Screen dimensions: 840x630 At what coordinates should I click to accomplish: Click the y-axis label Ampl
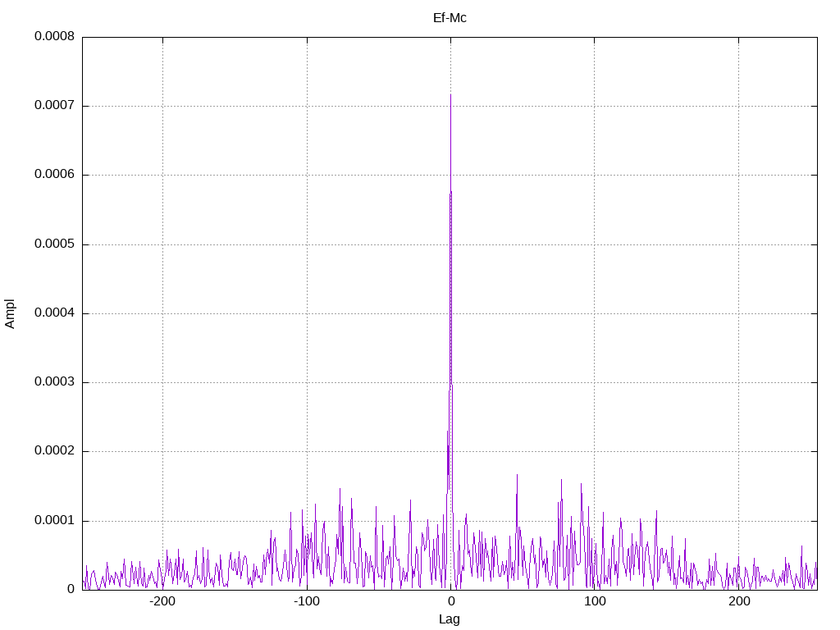tap(10, 313)
